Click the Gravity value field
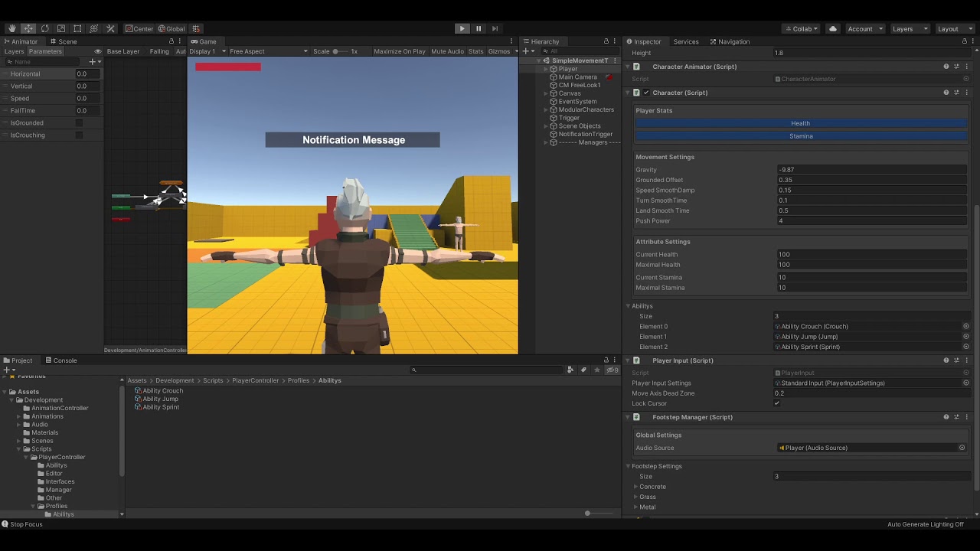This screenshot has width=980, height=551. pyautogui.click(x=872, y=170)
